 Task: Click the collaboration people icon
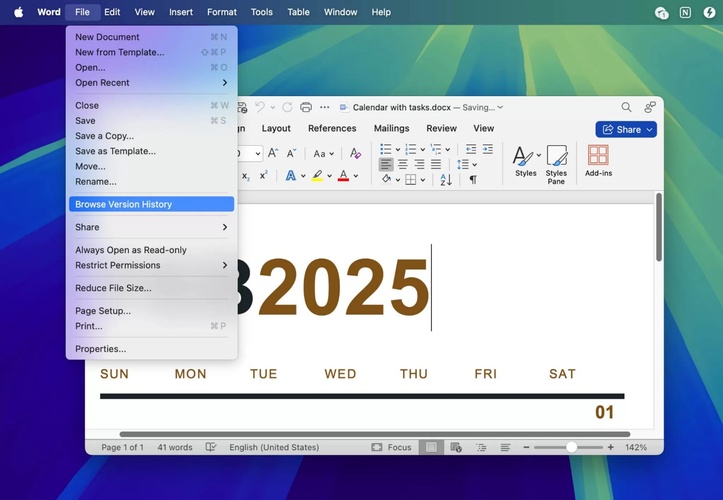(650, 107)
